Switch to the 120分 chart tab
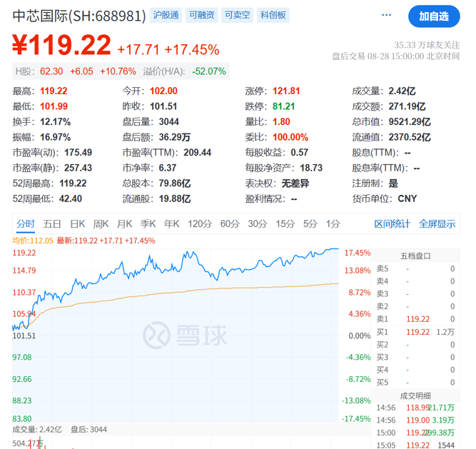476x449 pixels. 199,224
